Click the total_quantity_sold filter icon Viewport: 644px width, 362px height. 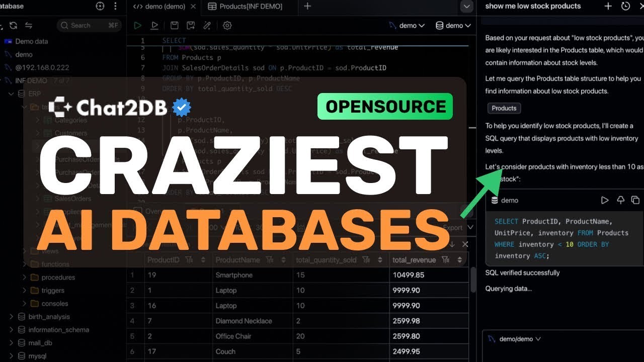click(x=366, y=260)
